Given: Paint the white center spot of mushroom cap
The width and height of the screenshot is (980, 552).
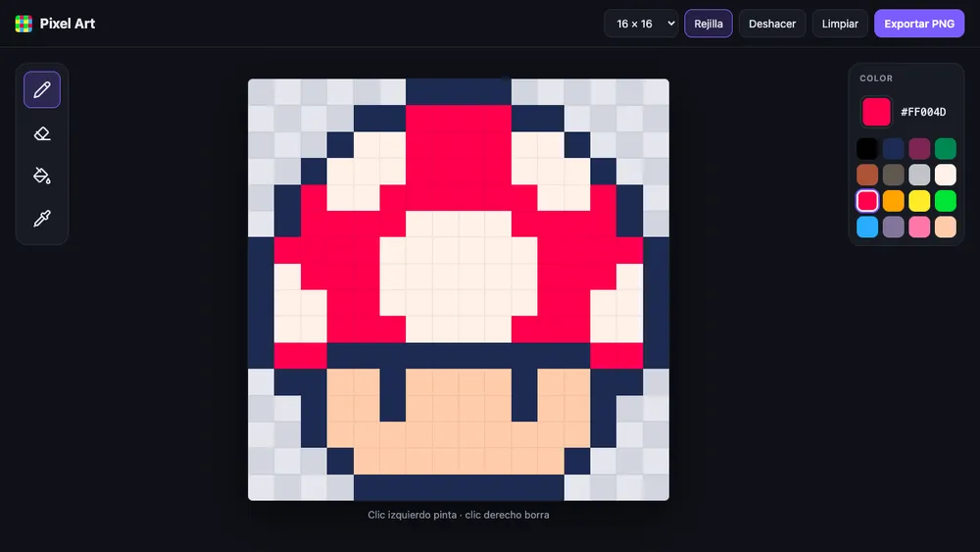Looking at the screenshot, I should click(x=458, y=276).
